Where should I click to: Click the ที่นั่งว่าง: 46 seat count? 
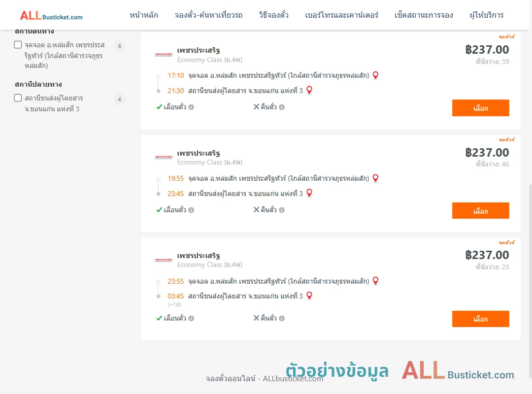tap(492, 164)
